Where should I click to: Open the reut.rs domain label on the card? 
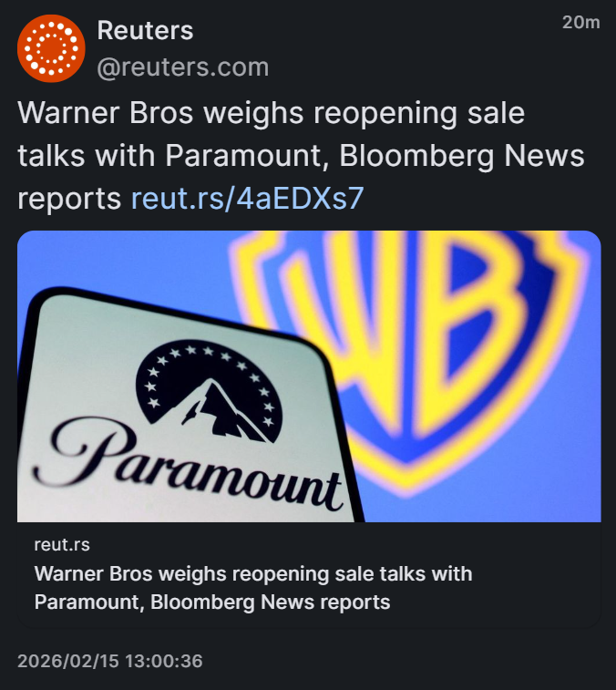62,545
